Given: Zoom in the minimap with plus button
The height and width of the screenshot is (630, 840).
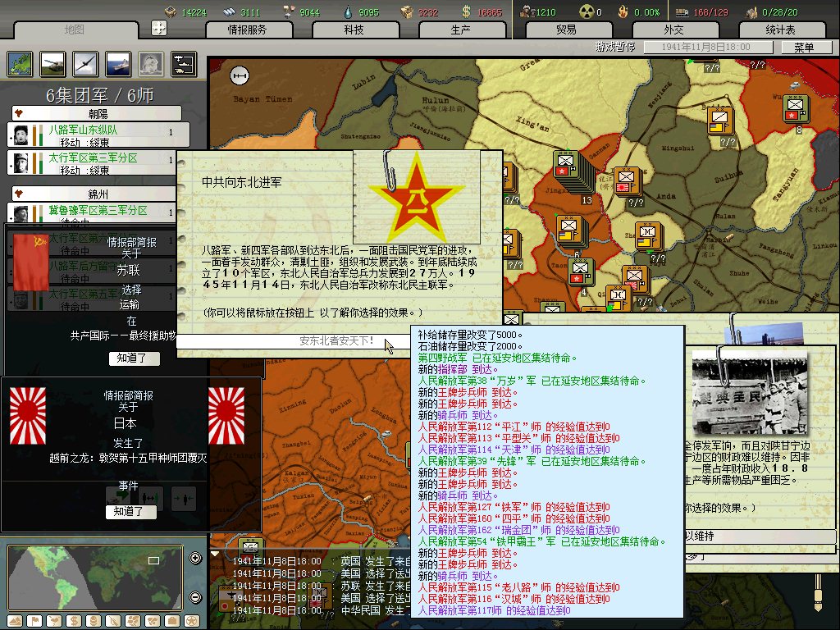Looking at the screenshot, I should tap(195, 559).
